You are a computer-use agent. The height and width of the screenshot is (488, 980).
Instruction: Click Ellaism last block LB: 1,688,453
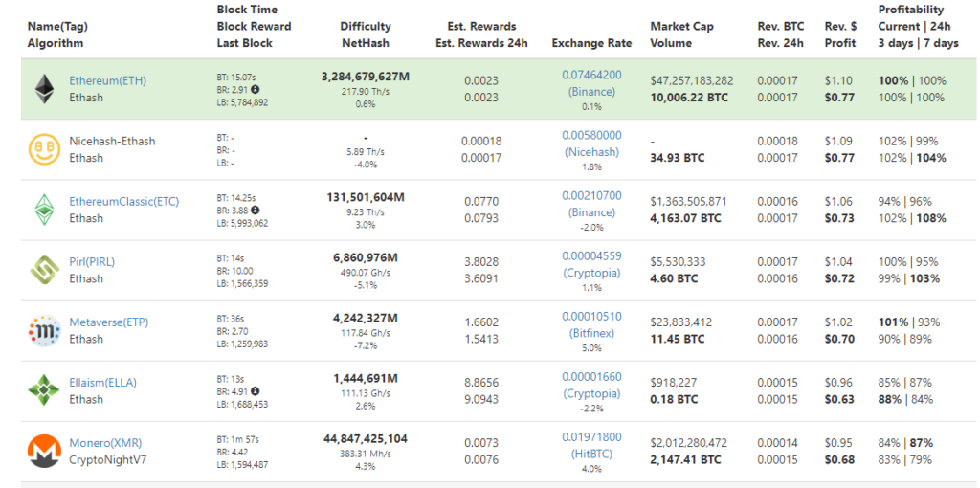242,404
